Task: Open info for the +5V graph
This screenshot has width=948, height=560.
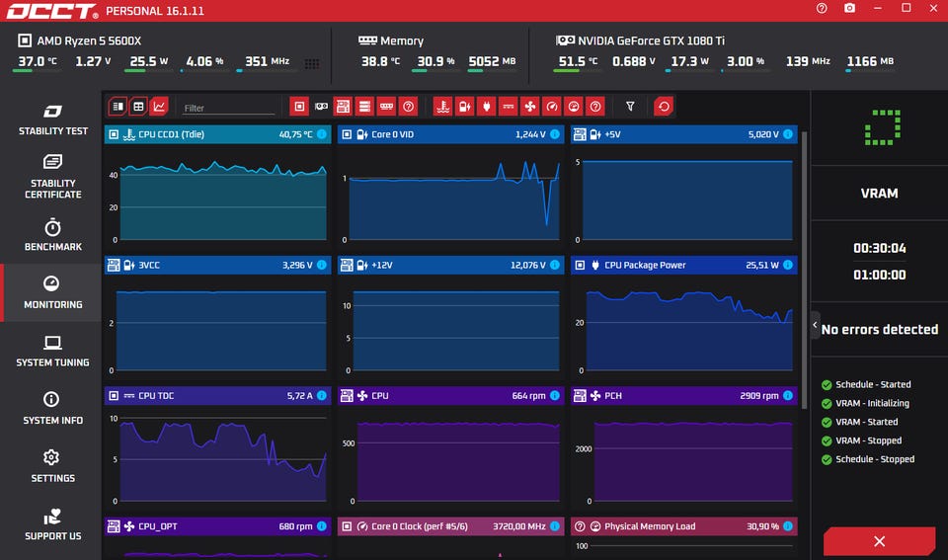Action: (788, 134)
